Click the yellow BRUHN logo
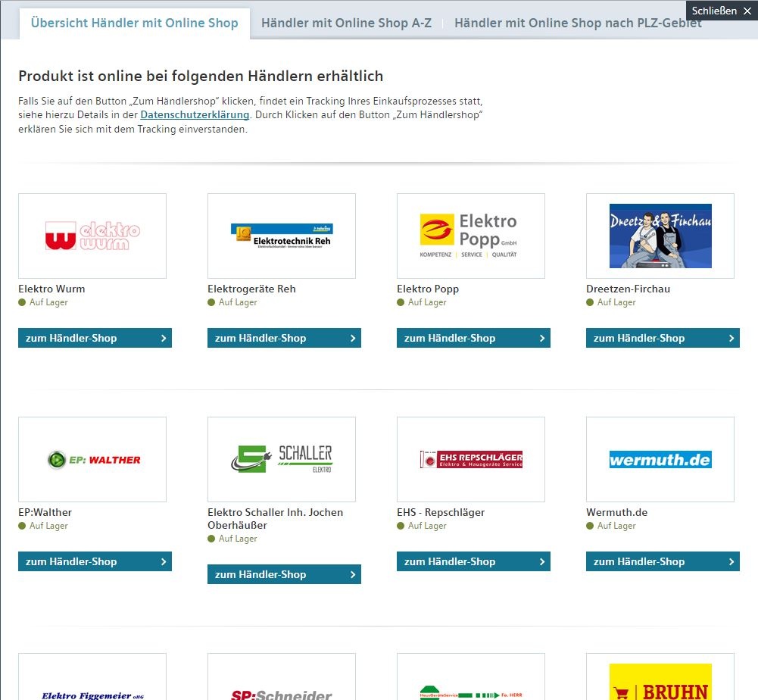 660,682
